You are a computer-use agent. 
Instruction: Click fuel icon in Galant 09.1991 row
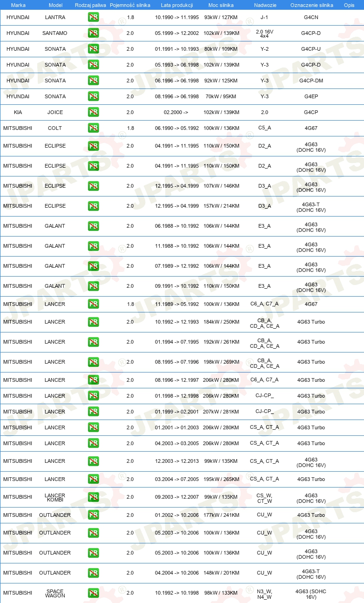[93, 286]
